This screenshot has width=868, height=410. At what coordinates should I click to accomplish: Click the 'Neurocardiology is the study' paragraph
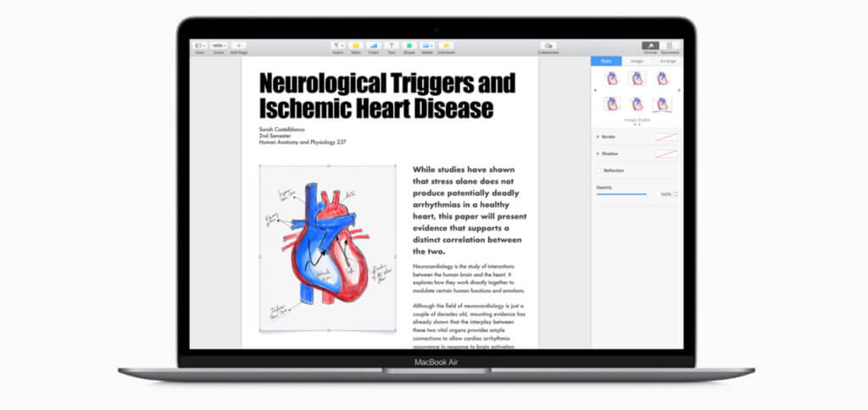(x=468, y=279)
